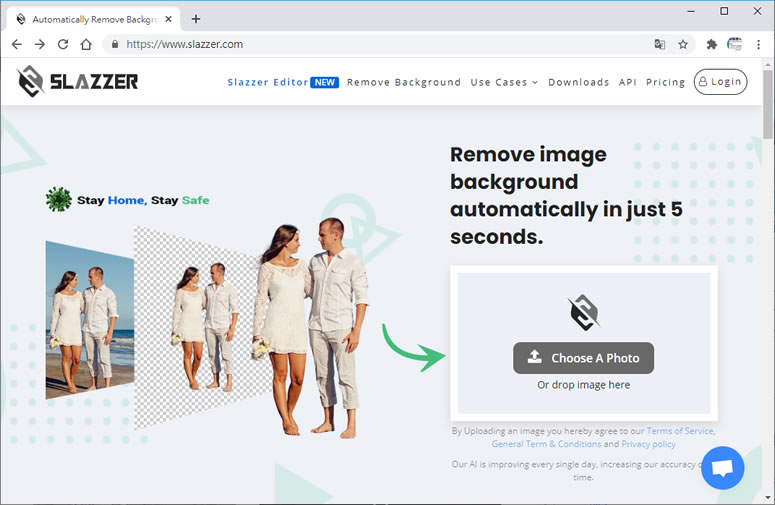
Task: Expand the Use Cases menu
Action: pos(504,82)
